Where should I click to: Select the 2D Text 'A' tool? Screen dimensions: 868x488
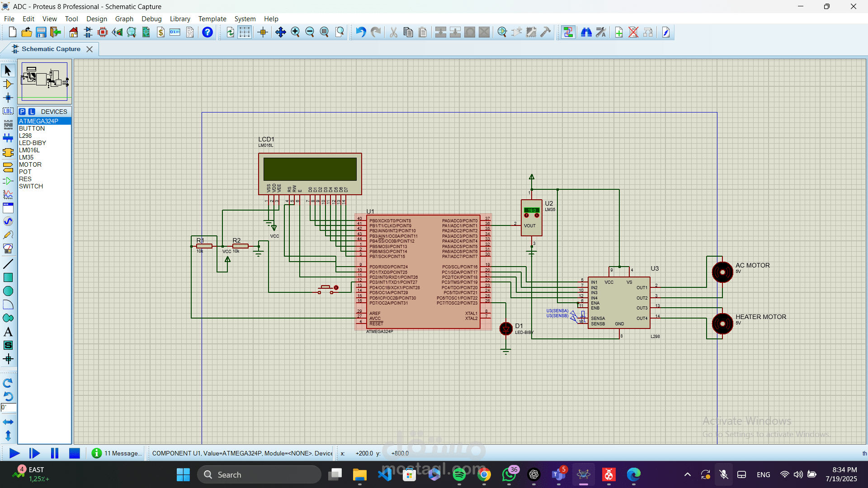[8, 332]
